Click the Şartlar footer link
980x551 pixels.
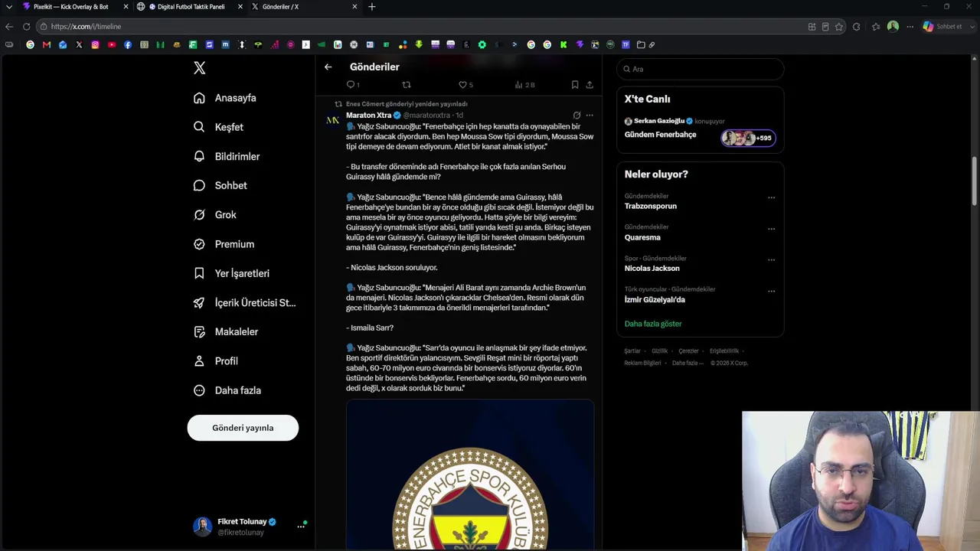632,351
